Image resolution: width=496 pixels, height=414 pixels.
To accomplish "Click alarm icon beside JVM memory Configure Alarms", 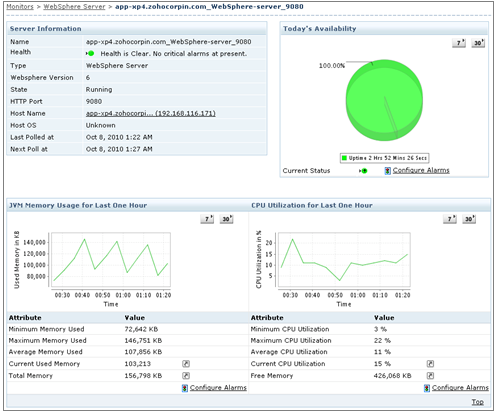I will click(x=185, y=388).
